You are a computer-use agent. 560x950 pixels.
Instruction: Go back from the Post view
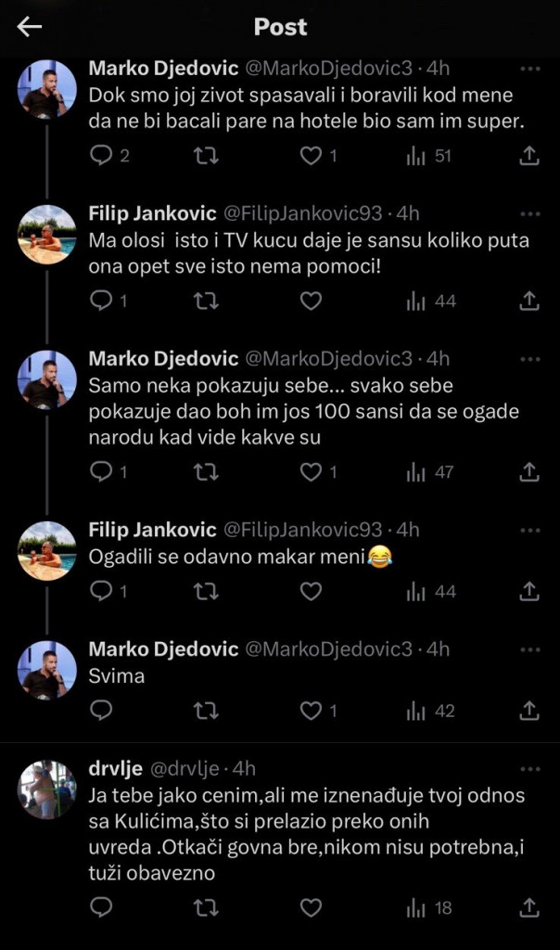point(28,27)
